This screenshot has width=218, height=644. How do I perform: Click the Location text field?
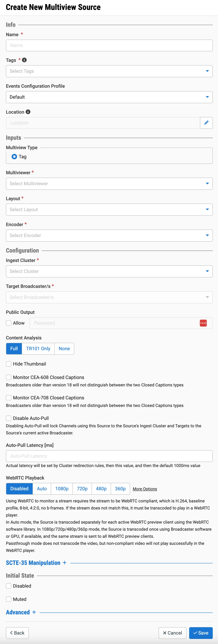click(103, 123)
